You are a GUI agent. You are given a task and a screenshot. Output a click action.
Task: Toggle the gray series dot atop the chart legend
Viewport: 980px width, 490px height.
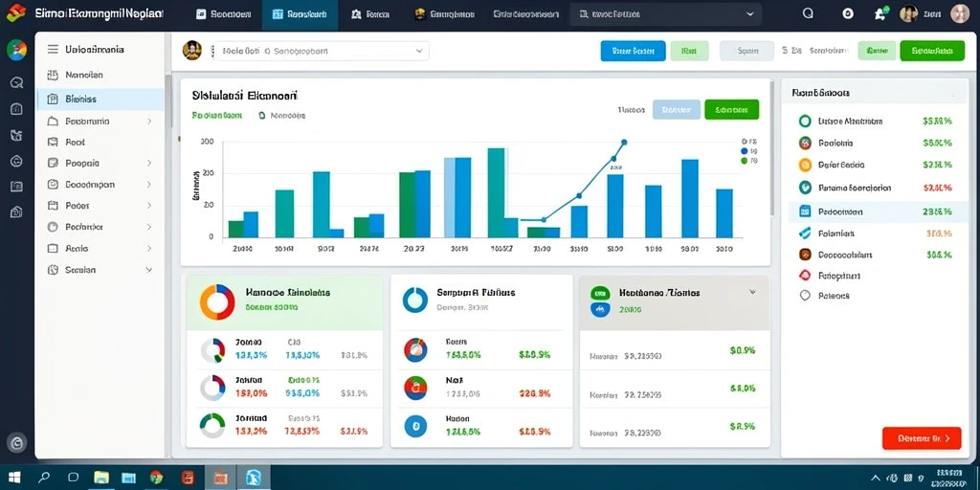(x=744, y=142)
